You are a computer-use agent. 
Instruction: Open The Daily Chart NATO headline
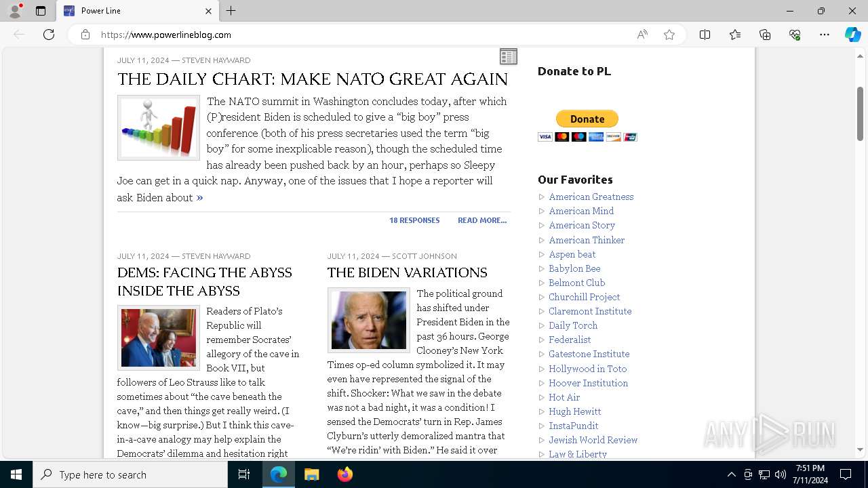coord(312,79)
